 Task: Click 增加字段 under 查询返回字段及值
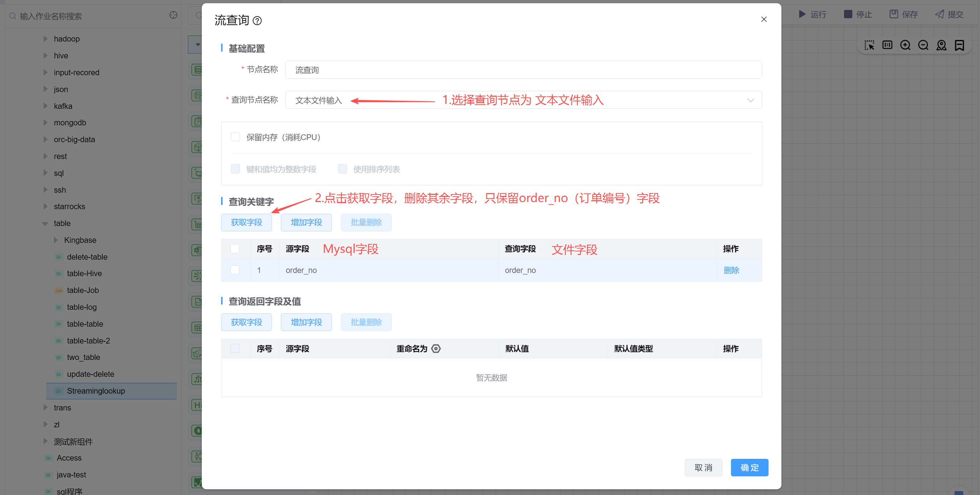(x=306, y=322)
